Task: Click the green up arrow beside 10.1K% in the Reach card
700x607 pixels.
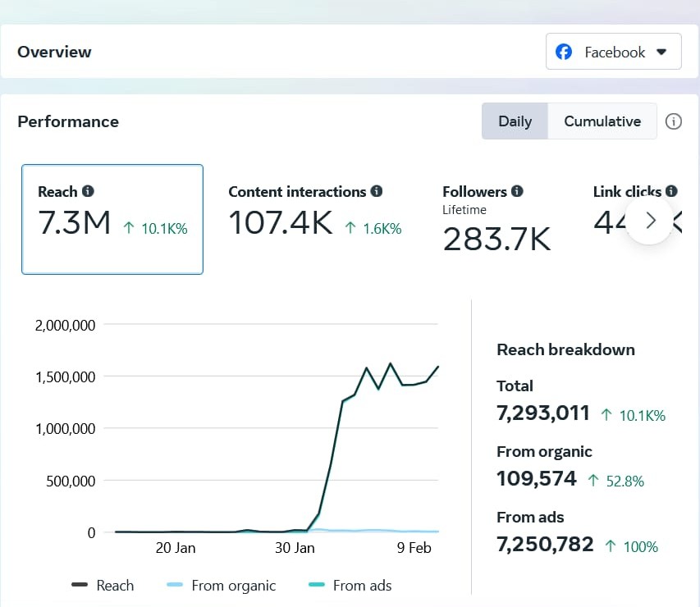Action: click(129, 229)
